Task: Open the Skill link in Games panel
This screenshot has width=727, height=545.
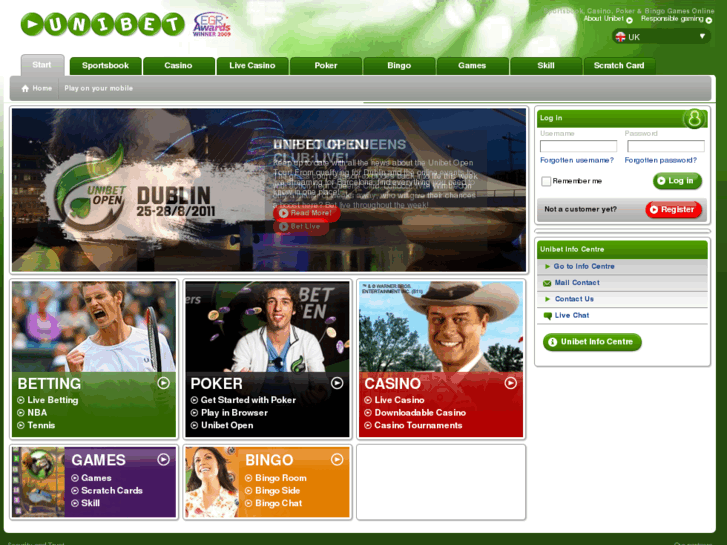Action: point(90,503)
